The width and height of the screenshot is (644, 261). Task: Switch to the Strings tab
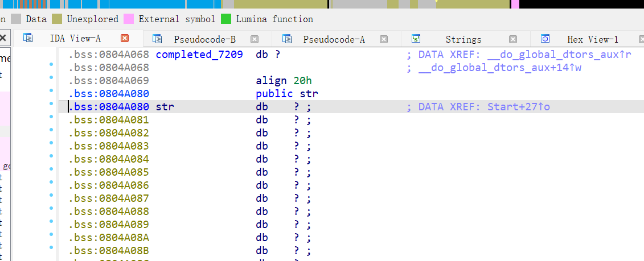[463, 39]
